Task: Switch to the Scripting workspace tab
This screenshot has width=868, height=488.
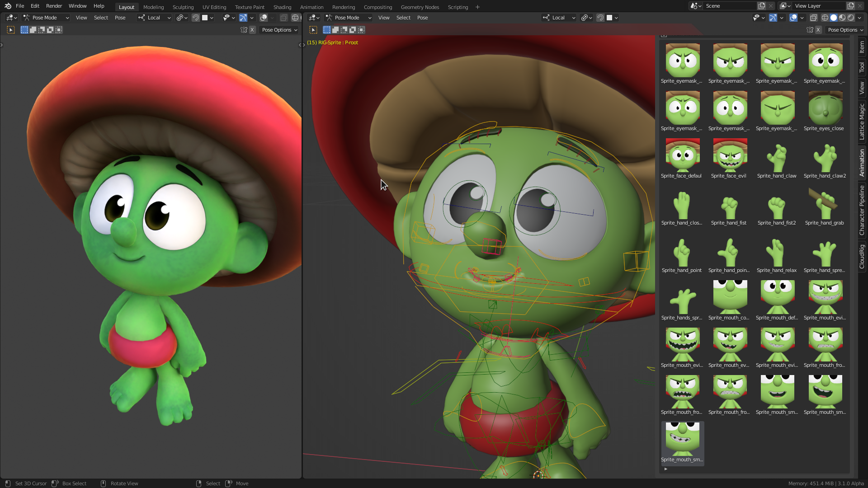Action: tap(458, 7)
